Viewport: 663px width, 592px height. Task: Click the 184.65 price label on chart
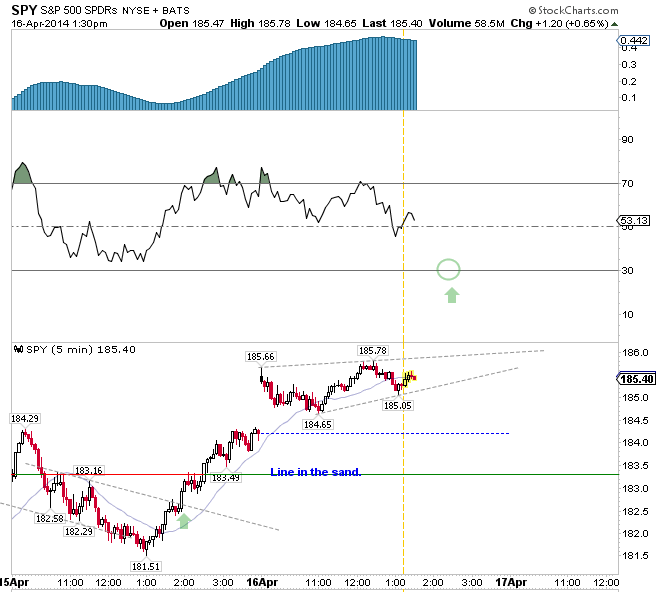318,424
